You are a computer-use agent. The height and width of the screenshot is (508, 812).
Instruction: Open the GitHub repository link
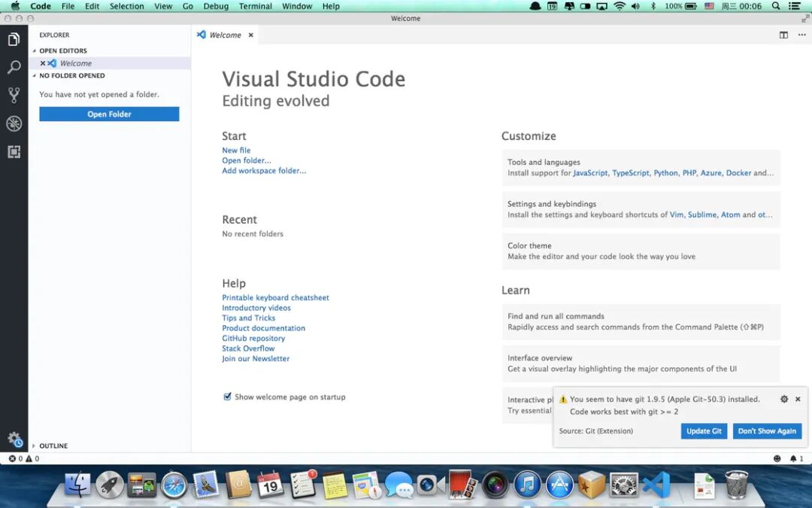[x=254, y=338]
